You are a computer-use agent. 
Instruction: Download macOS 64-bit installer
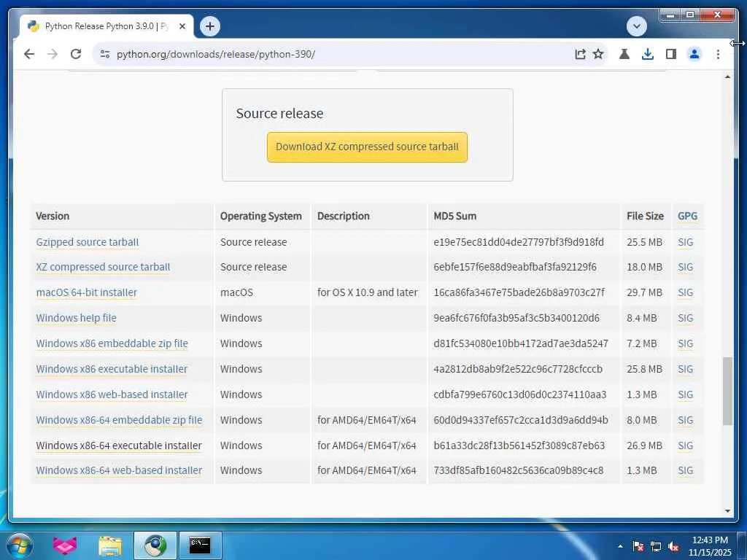click(x=86, y=292)
